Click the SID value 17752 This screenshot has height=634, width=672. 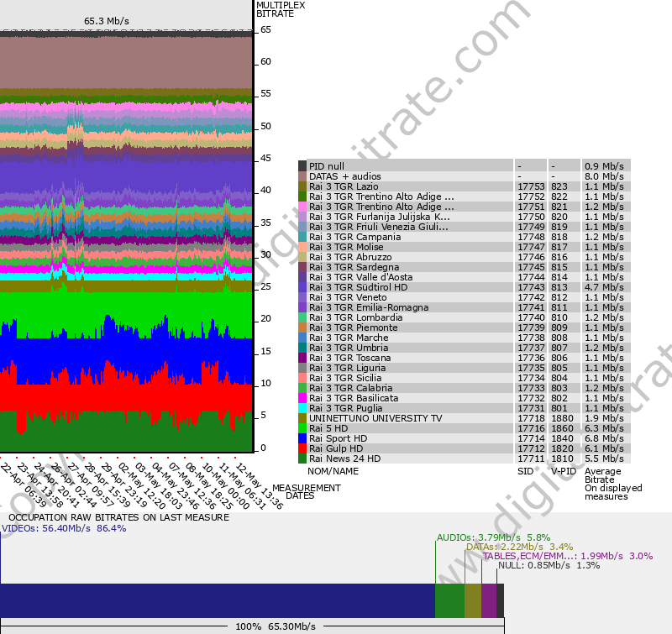[531, 196]
